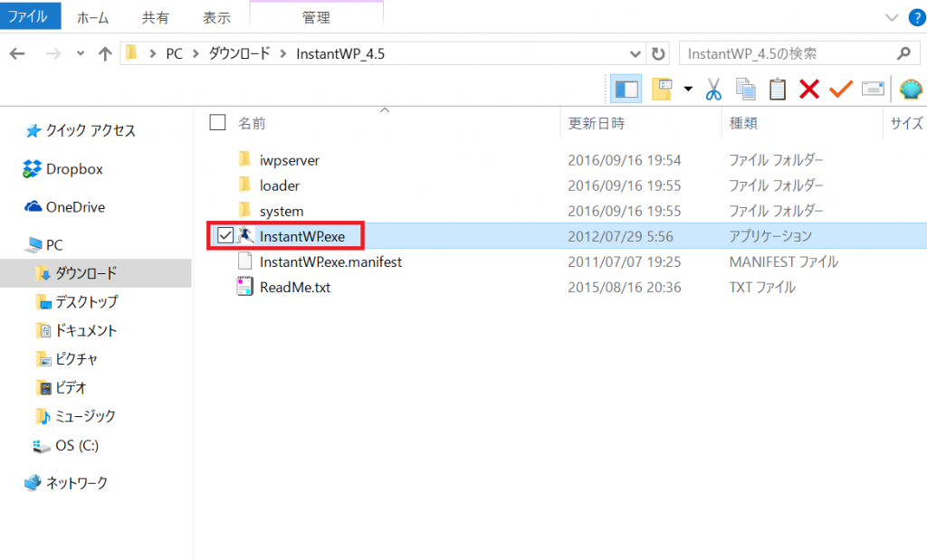Viewport: 927px width, 560px height.
Task: Copy the selection with the copy icon
Action: 746,90
